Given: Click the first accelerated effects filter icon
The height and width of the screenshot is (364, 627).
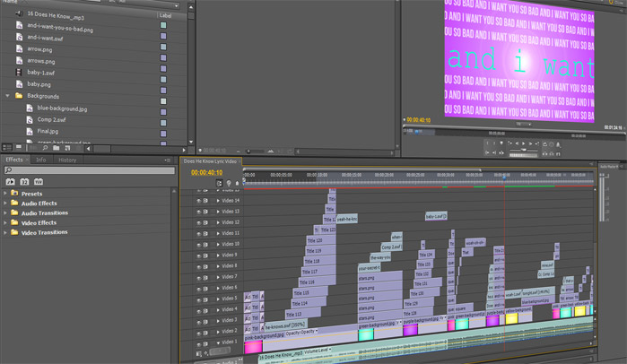Looking at the screenshot, I should [10, 182].
